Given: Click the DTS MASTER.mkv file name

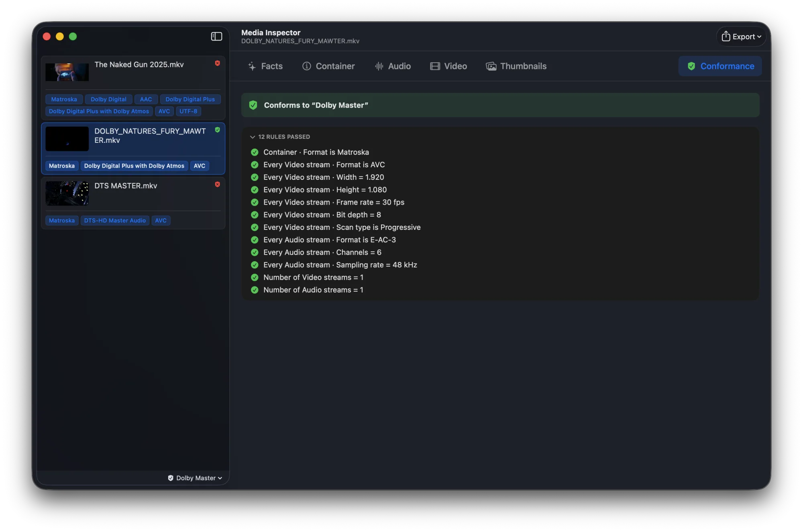Looking at the screenshot, I should coord(126,186).
